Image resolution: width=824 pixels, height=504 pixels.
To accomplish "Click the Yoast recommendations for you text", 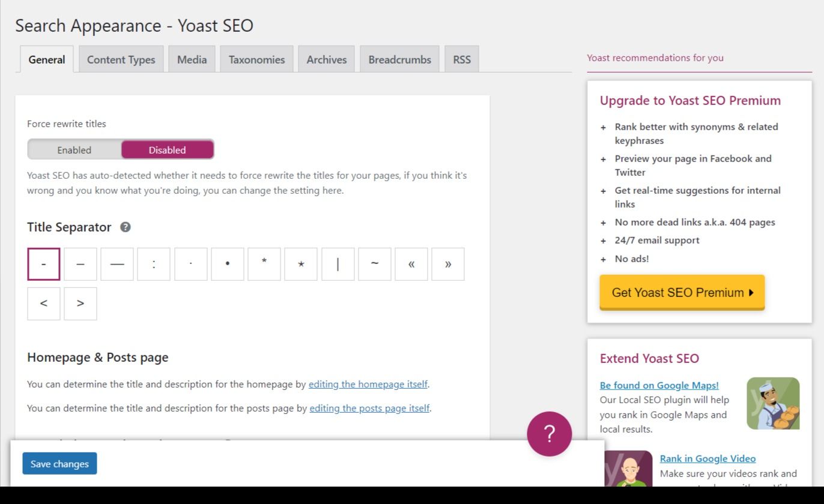I will tap(655, 58).
